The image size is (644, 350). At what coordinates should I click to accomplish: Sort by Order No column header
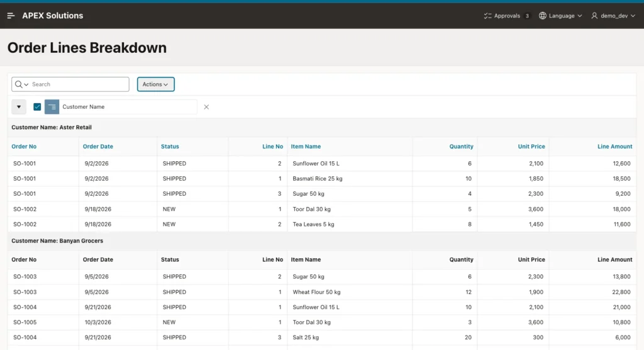24,147
